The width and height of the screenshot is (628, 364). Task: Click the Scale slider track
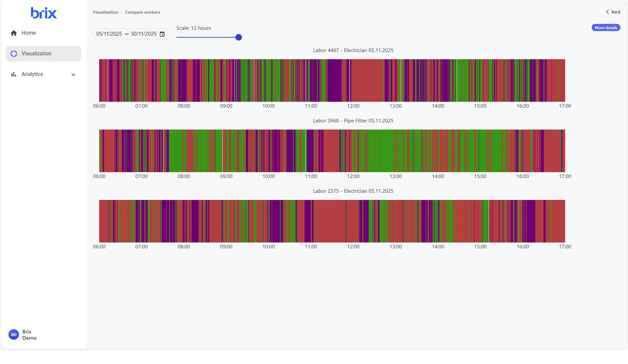click(x=207, y=37)
